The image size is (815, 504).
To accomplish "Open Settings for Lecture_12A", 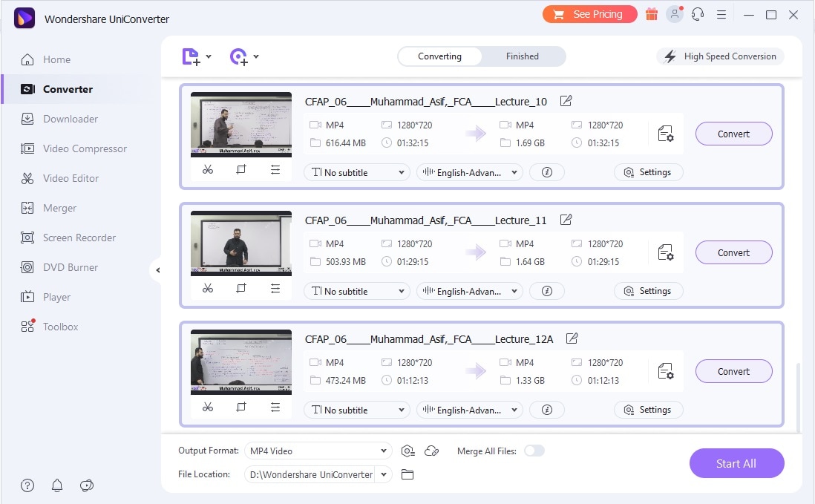I will point(648,410).
